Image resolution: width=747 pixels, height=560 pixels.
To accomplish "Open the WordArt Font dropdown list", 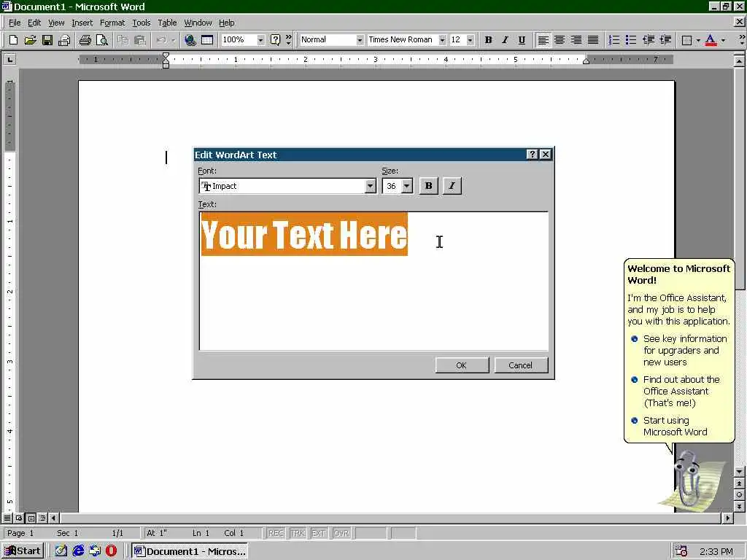I will [x=370, y=186].
